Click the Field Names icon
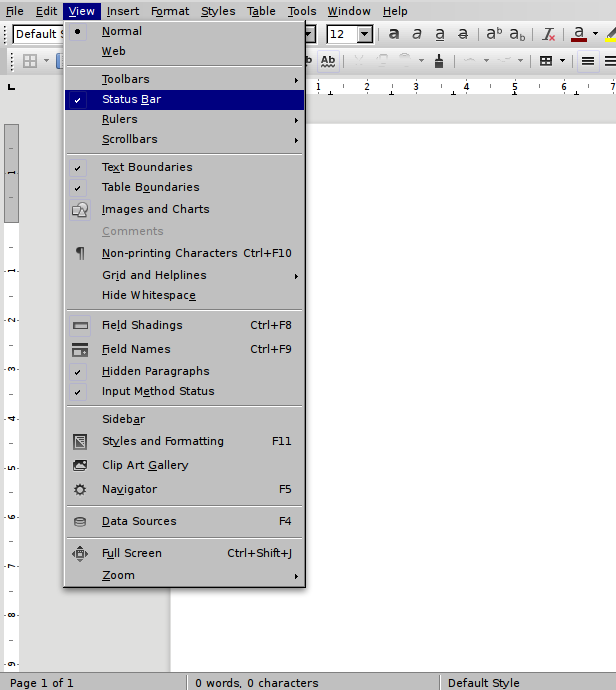Image resolution: width=616 pixels, height=690 pixels. click(80, 350)
